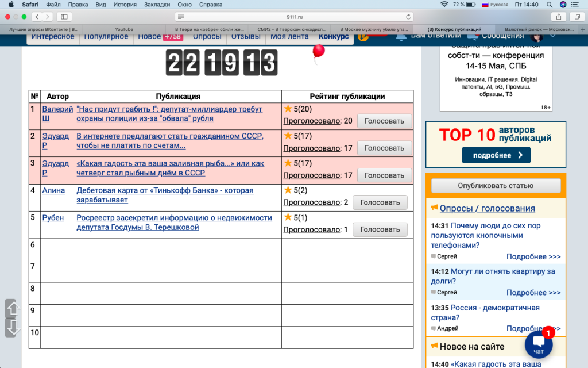
Task: Switch to the YouTube browser tab
Action: point(124,29)
